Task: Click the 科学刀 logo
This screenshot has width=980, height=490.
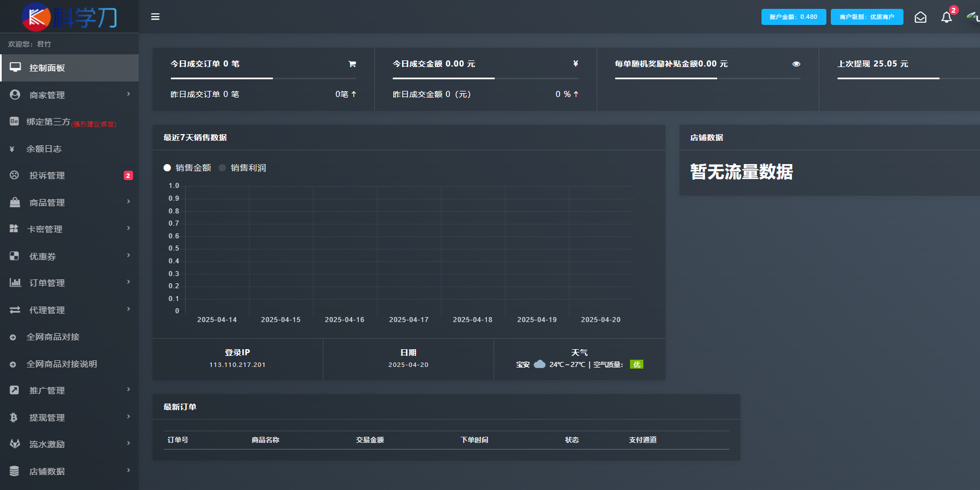Action: tap(69, 17)
